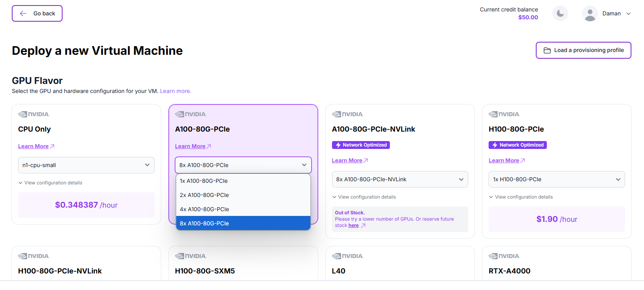Close the open 8x A100-80G-PCIe dropdown
The width and height of the screenshot is (644, 290).
[x=243, y=165]
